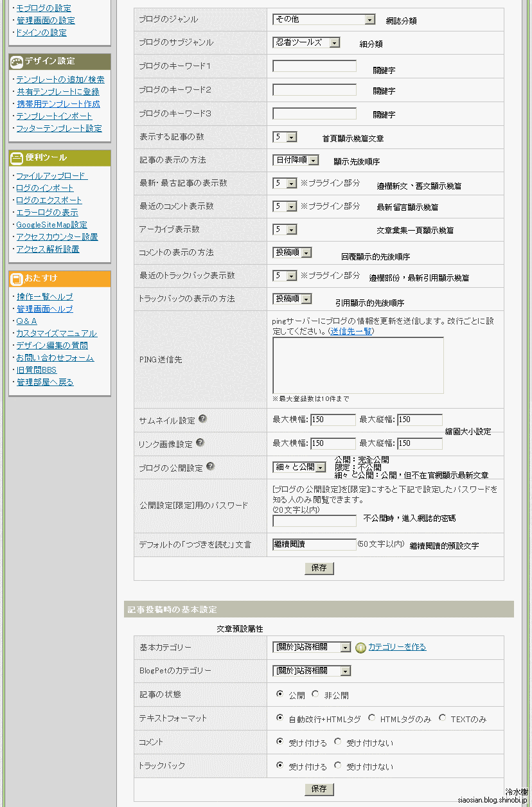Select 非公開 for 記事の状態
This screenshot has height=807, width=532.
click(x=315, y=694)
